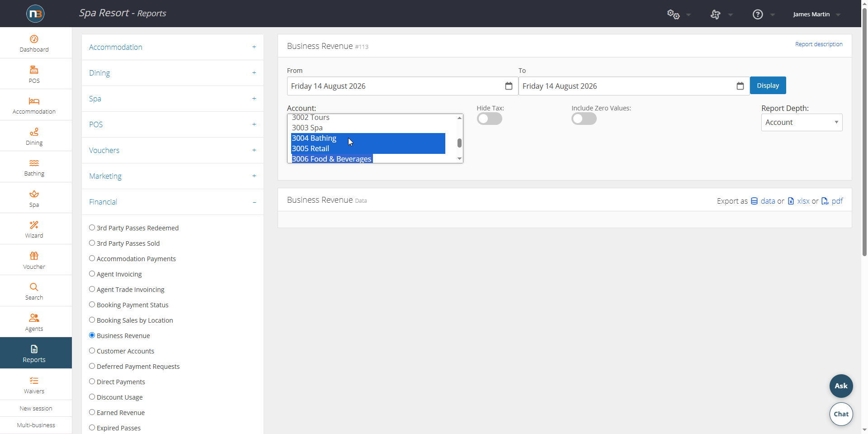868x434 pixels.
Task: Expand the Spa reports section
Action: tap(173, 99)
